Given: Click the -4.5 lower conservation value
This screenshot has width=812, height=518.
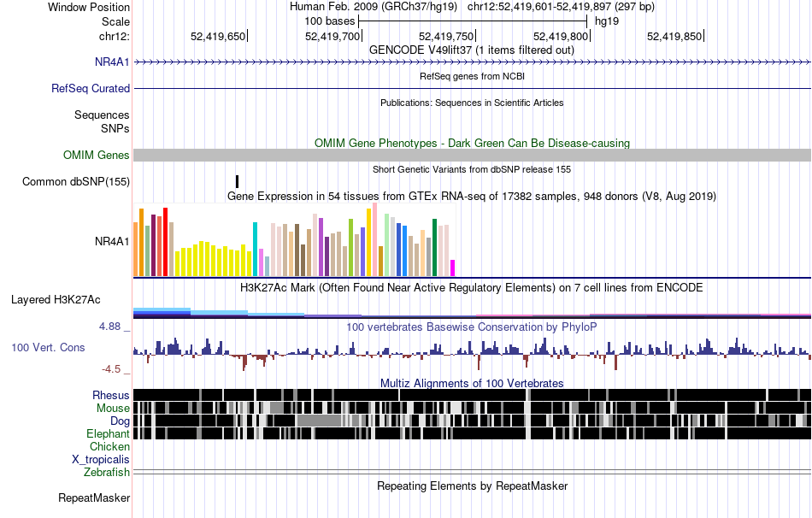Looking at the screenshot, I should [x=111, y=368].
